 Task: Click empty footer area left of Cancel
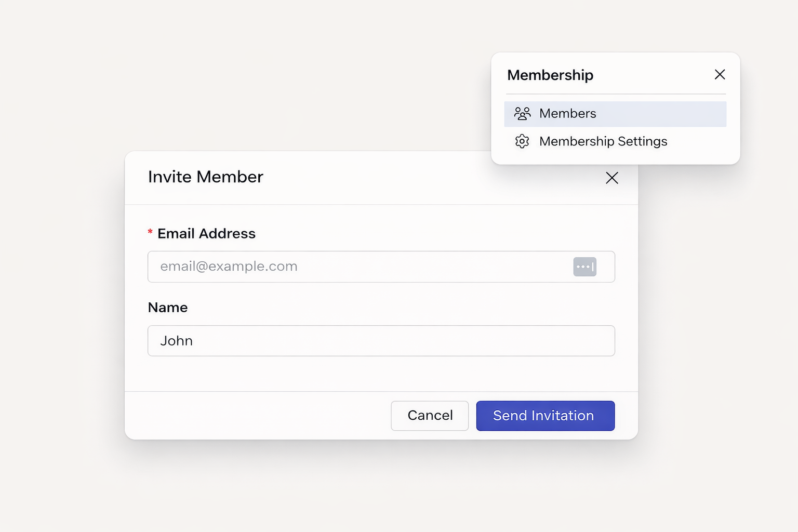coord(260,416)
